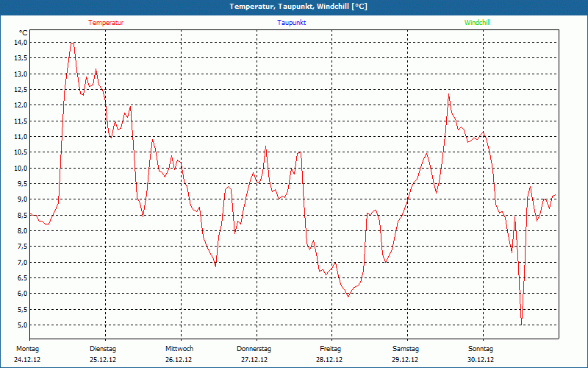The image size is (588, 368).
Task: Click the 12,0 y-axis value
Action: 21,105
